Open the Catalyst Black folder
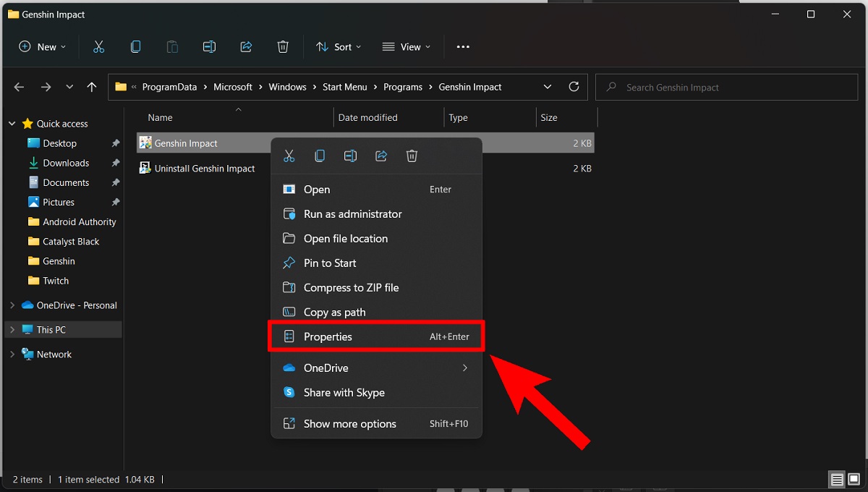Viewport: 868px width, 492px height. click(x=71, y=242)
